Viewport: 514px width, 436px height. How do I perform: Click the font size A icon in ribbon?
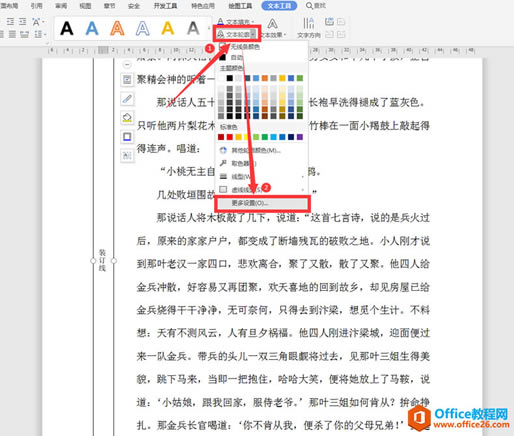[36, 22]
